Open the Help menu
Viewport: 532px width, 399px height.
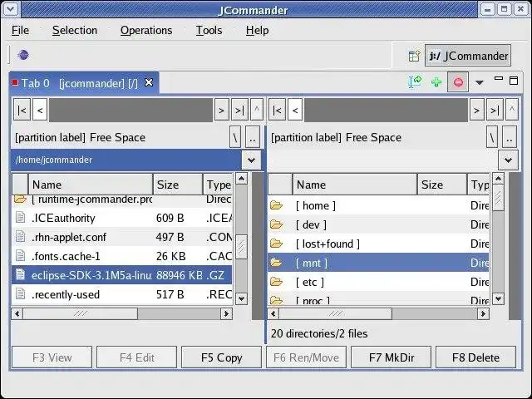pos(257,30)
